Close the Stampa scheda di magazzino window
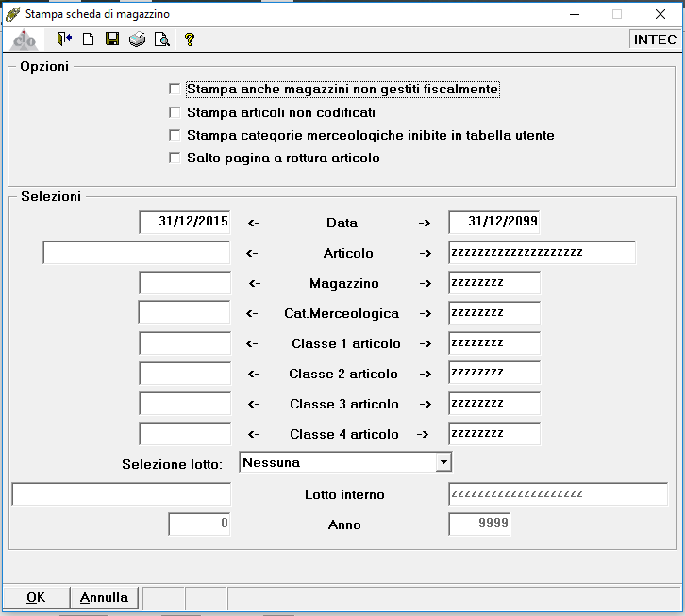Viewport: 685px width, 616px height. point(660,14)
